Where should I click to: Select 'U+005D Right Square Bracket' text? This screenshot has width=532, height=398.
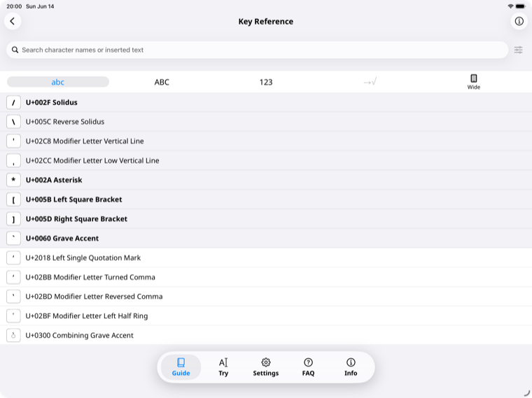[x=77, y=219]
